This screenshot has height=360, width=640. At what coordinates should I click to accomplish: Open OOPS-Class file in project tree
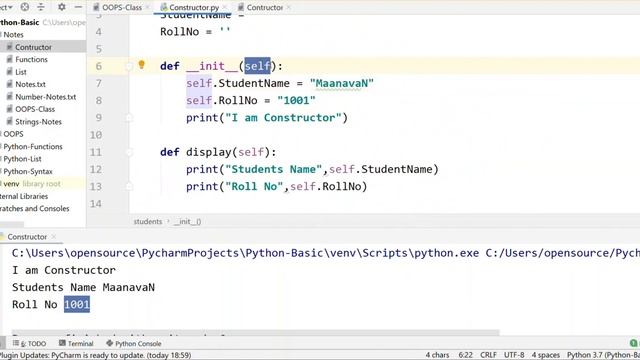tap(35, 109)
